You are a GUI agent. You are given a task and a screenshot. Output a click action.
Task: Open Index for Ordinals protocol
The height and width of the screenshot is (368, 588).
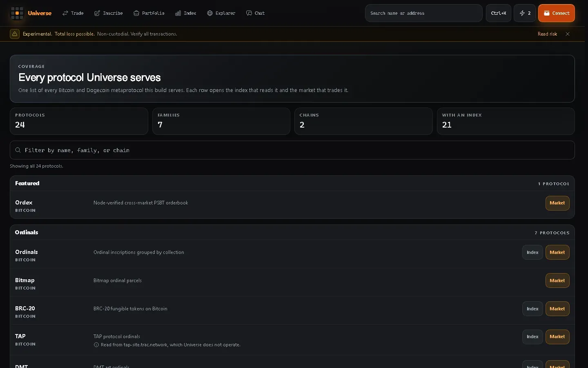point(532,252)
